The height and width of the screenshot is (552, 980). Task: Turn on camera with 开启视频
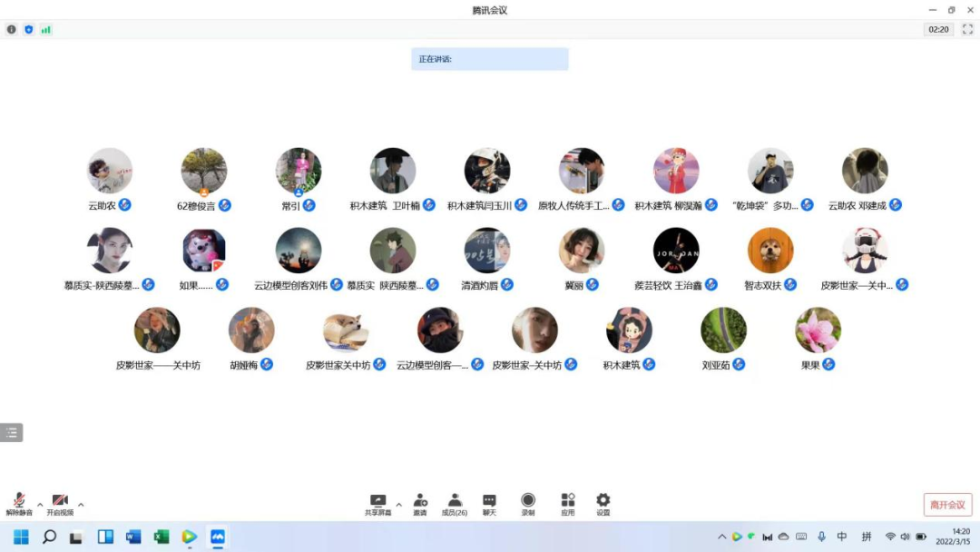[x=60, y=504]
